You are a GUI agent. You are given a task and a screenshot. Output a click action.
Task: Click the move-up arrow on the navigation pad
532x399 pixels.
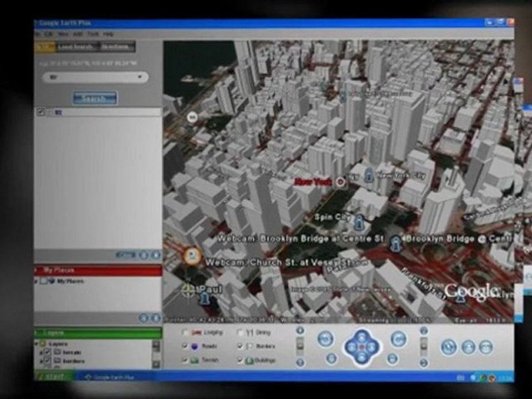click(x=362, y=337)
